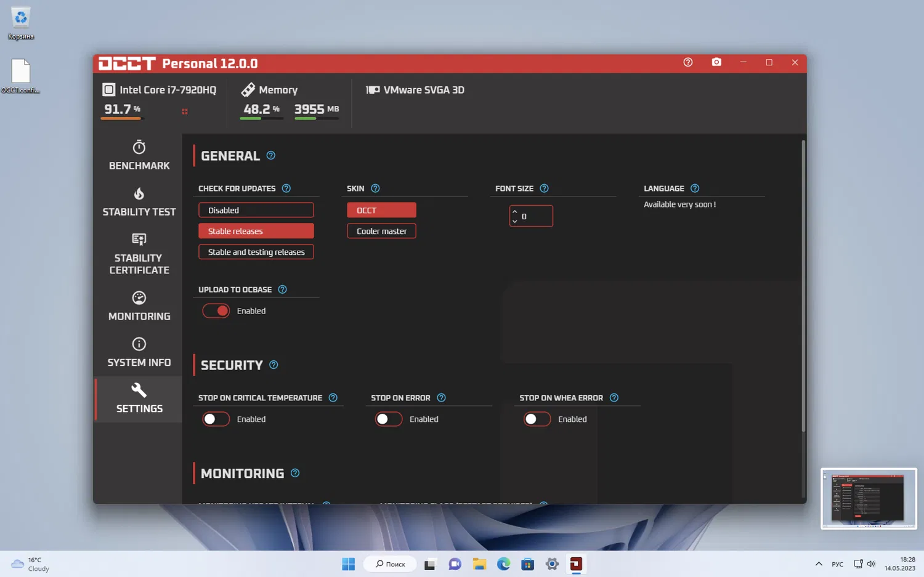The height and width of the screenshot is (577, 924).
Task: Show help for Stop On WHEA Error
Action: click(614, 398)
